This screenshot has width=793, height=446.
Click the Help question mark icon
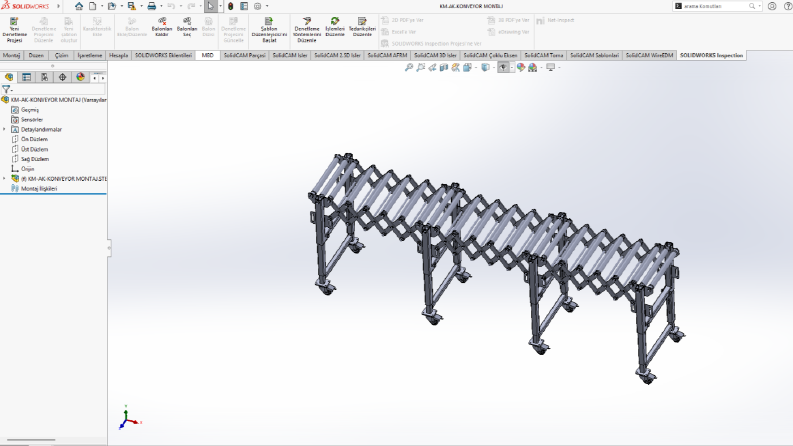point(788,6)
